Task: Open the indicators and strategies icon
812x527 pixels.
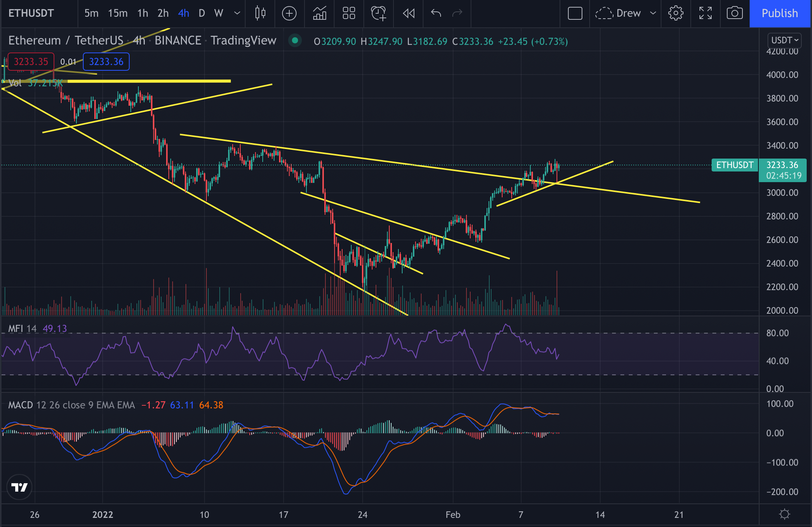Action: pos(319,13)
